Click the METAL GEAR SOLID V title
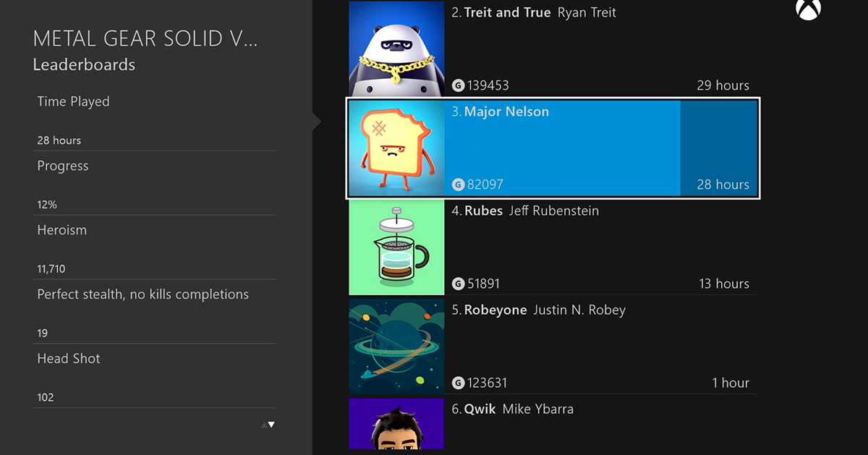Image resolution: width=868 pixels, height=455 pixels. click(145, 38)
